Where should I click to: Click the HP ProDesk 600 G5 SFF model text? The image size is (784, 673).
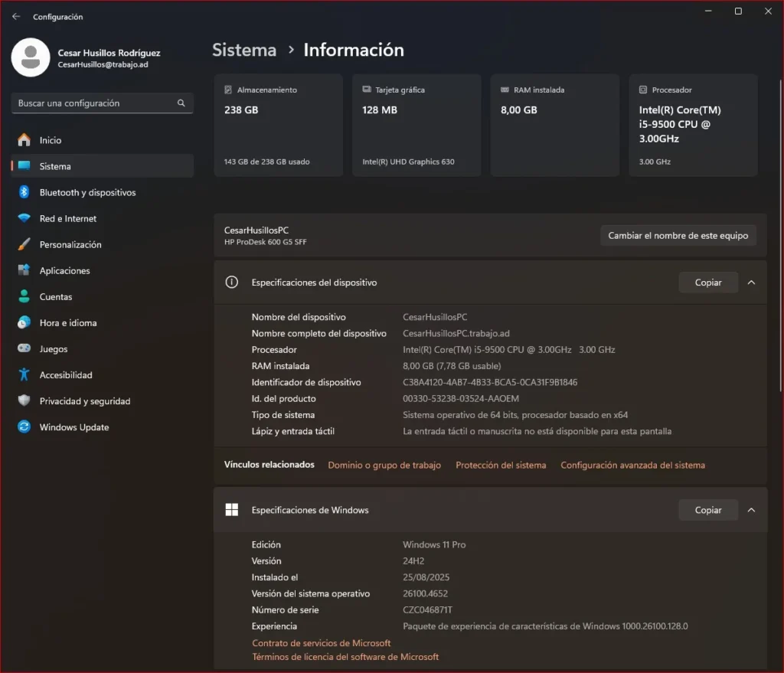[x=265, y=242]
